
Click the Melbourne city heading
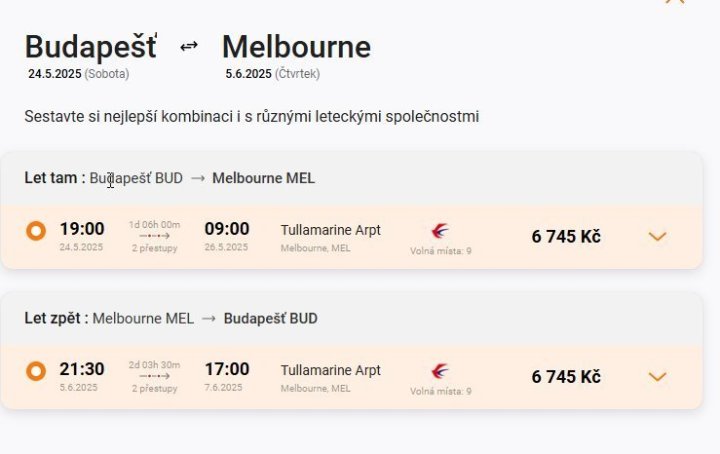point(296,46)
